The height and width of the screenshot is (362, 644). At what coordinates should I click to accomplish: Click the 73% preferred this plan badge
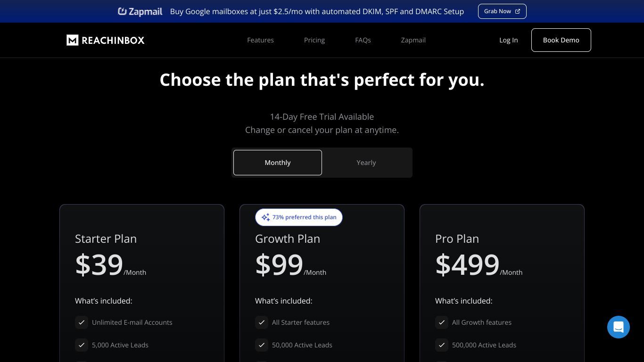[299, 217]
